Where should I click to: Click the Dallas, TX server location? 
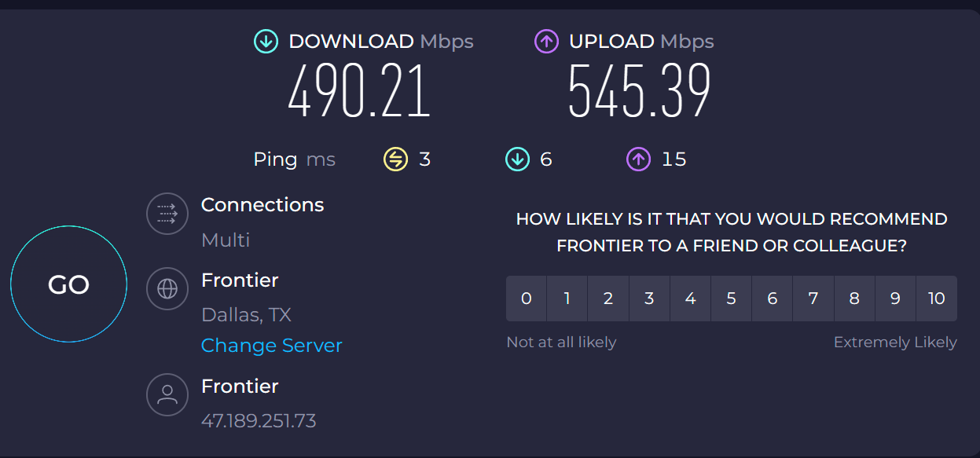[246, 316]
